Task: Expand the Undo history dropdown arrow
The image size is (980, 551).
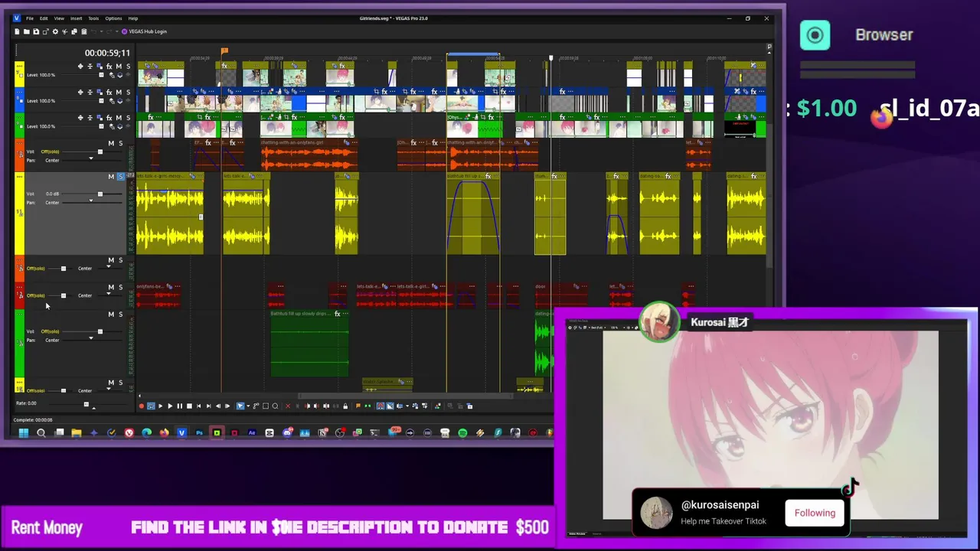Action: (102, 31)
